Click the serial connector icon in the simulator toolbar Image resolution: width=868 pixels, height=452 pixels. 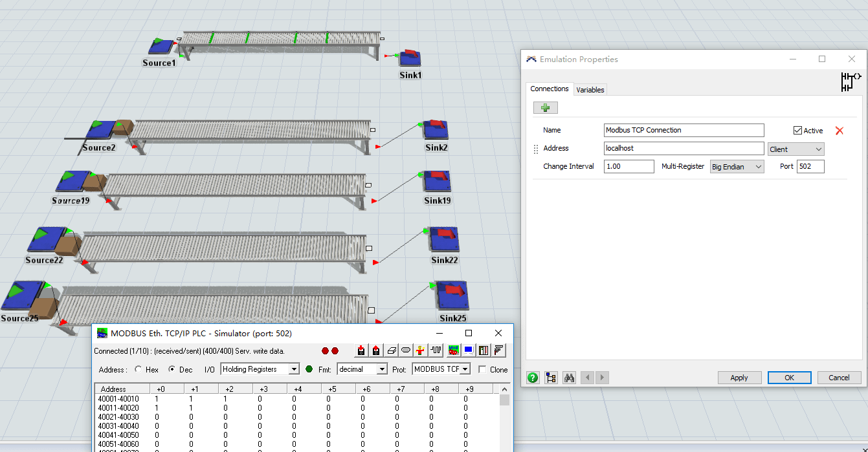[x=406, y=350]
